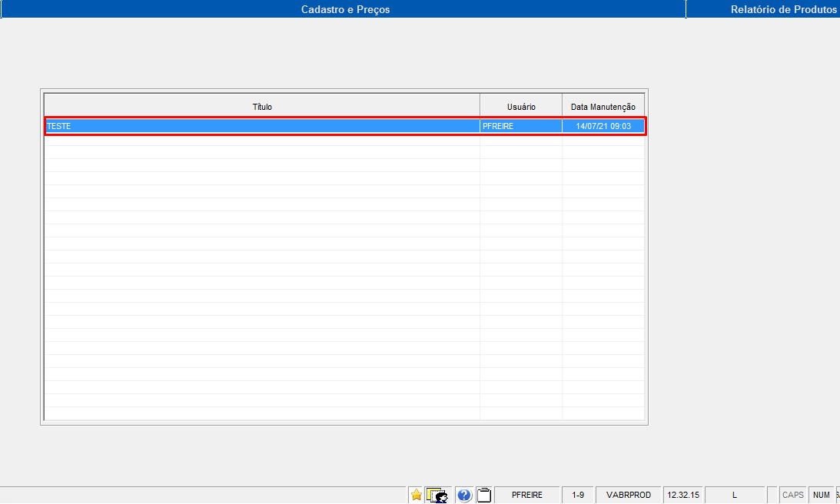Select the 14/07/21 09:03 date cell

pyautogui.click(x=603, y=126)
